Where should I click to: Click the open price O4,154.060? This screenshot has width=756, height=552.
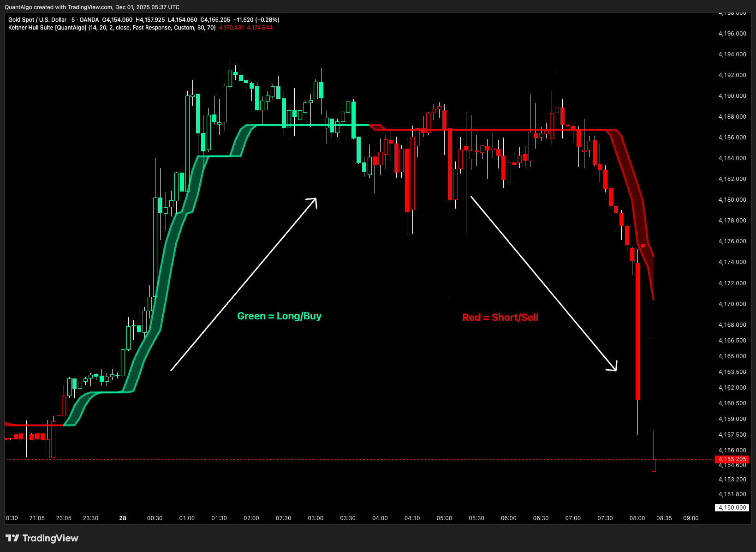pyautogui.click(x=117, y=20)
